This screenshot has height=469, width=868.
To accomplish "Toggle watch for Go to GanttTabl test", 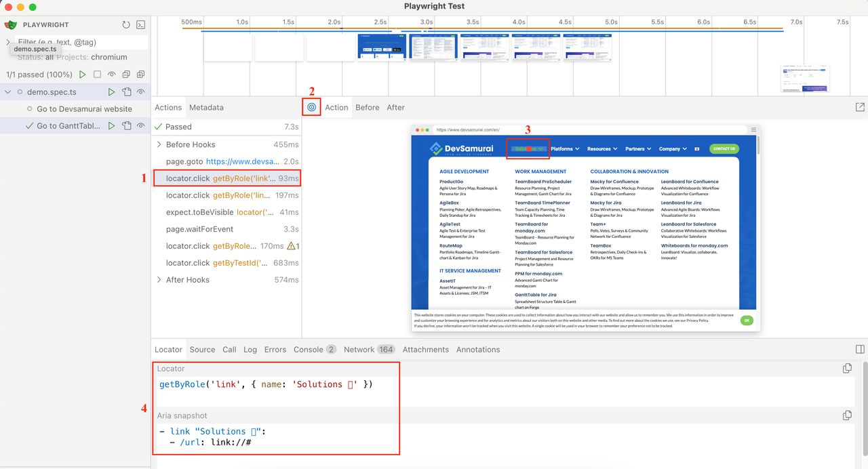I will point(141,126).
